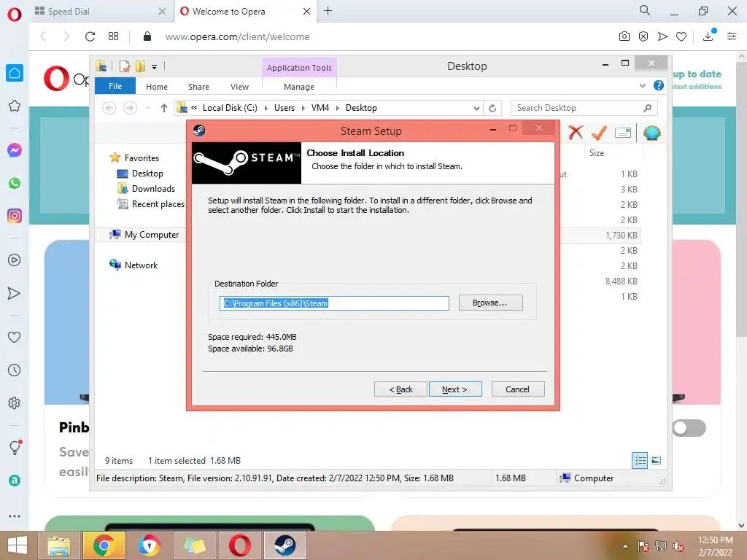This screenshot has width=747, height=560.
Task: Open Speed Dial grid icon in toolbar
Action: 113,36
